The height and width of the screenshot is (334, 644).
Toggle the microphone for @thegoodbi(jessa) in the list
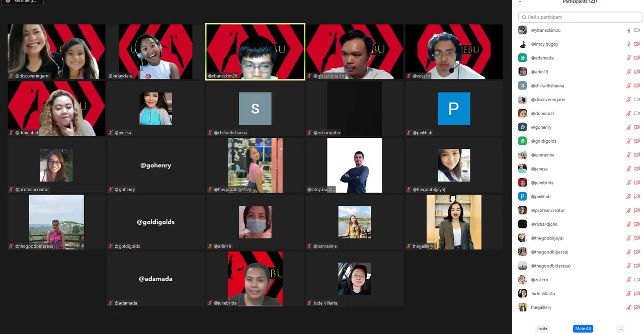click(628, 252)
